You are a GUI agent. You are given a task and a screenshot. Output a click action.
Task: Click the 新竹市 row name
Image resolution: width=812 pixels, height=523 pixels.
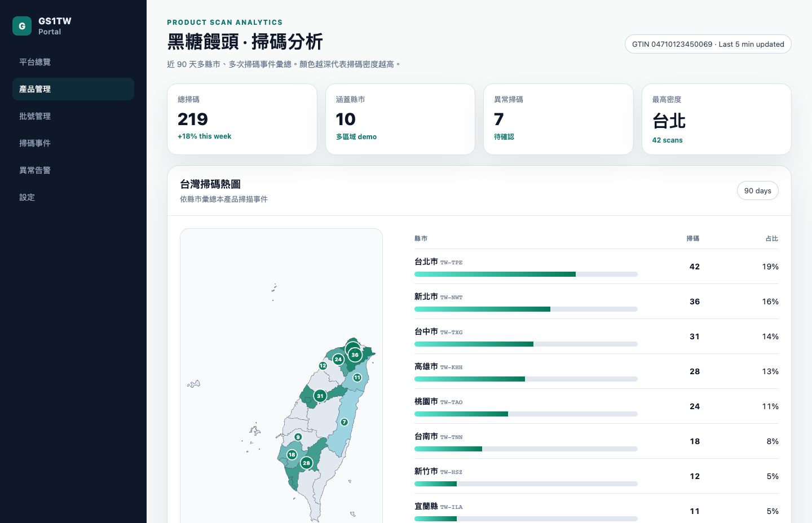426,471
